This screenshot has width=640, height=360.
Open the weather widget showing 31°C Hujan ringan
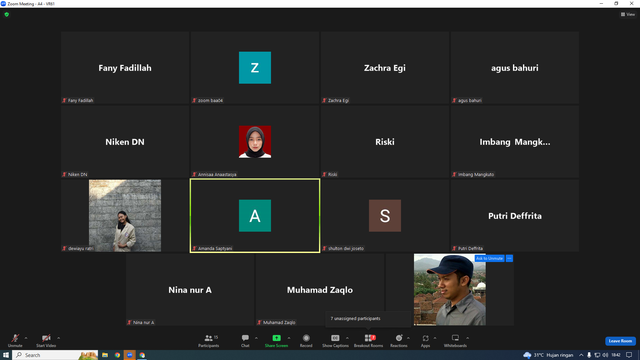click(548, 355)
